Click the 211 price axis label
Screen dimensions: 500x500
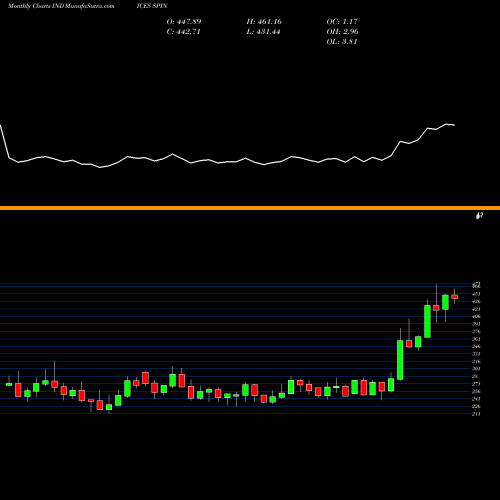pos(477,414)
